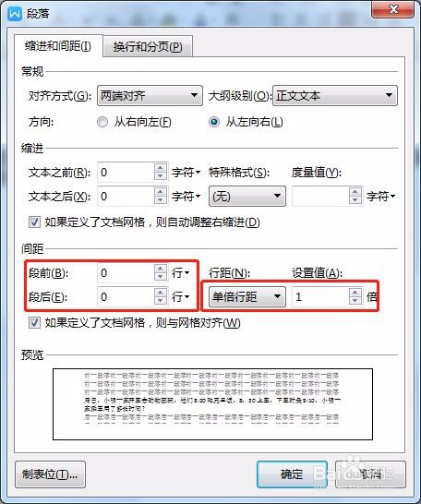Screen dimensions: 421x504
Task: Open the 特殊格式 dropdown showing (无)
Action: (x=247, y=196)
